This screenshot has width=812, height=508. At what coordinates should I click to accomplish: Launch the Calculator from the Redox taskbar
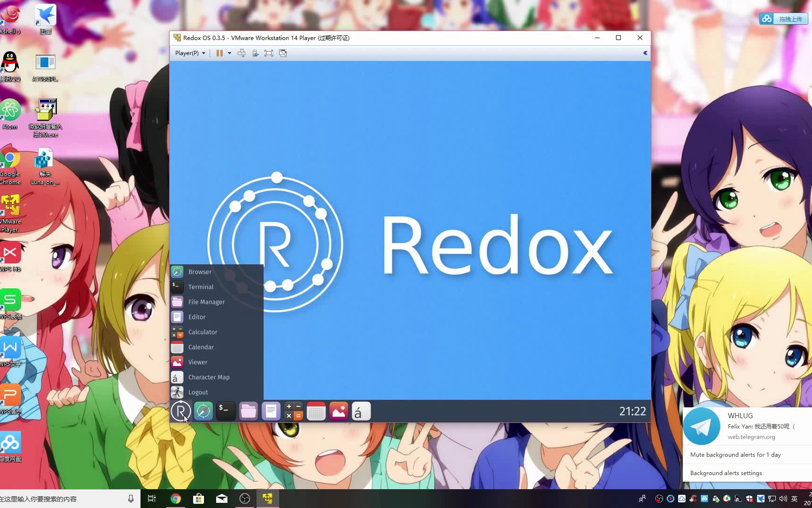(x=294, y=411)
